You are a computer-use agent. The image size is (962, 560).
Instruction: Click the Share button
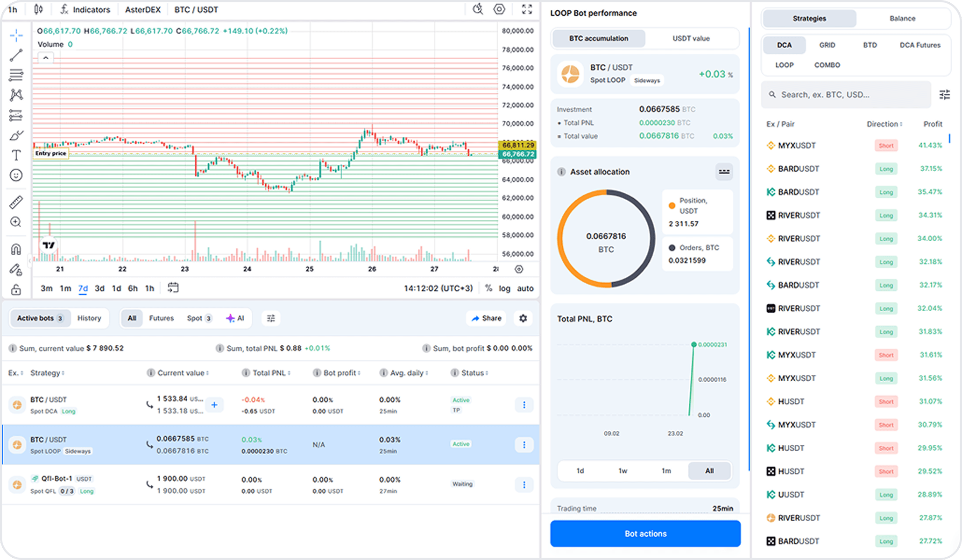click(486, 318)
